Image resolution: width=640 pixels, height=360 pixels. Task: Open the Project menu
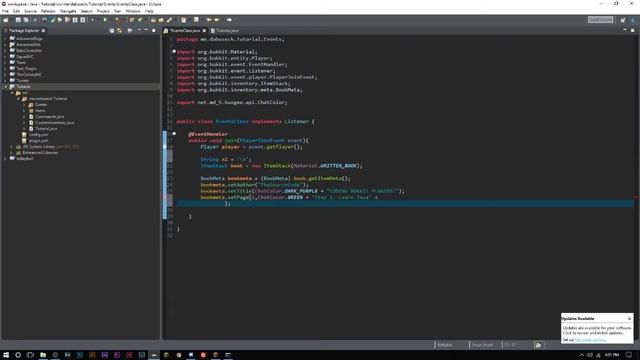coord(103,11)
